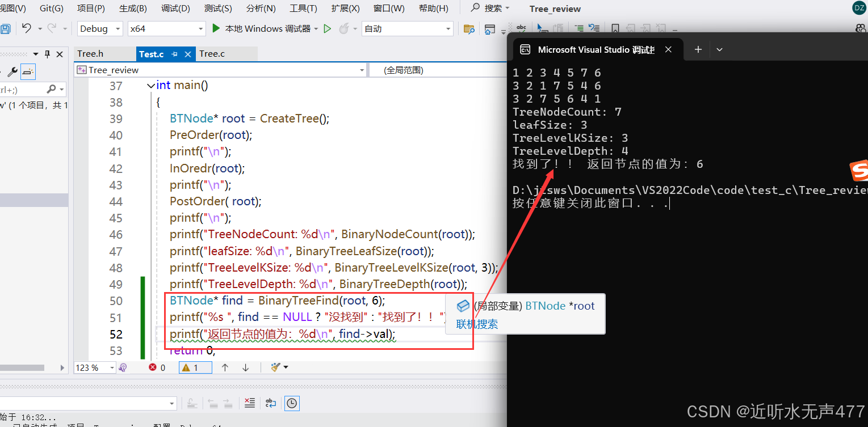Toggle the pin on the Test.c tab

tap(175, 54)
